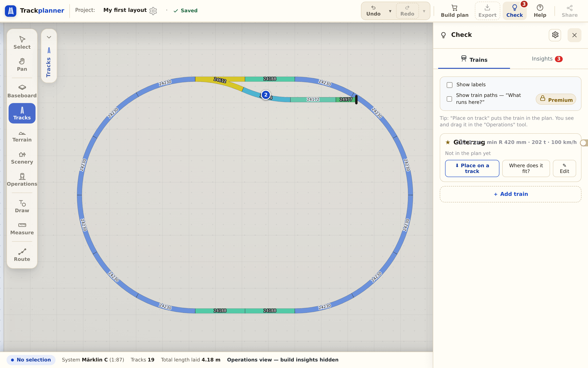
Task: Activate the Pan hand tool
Action: click(x=22, y=65)
